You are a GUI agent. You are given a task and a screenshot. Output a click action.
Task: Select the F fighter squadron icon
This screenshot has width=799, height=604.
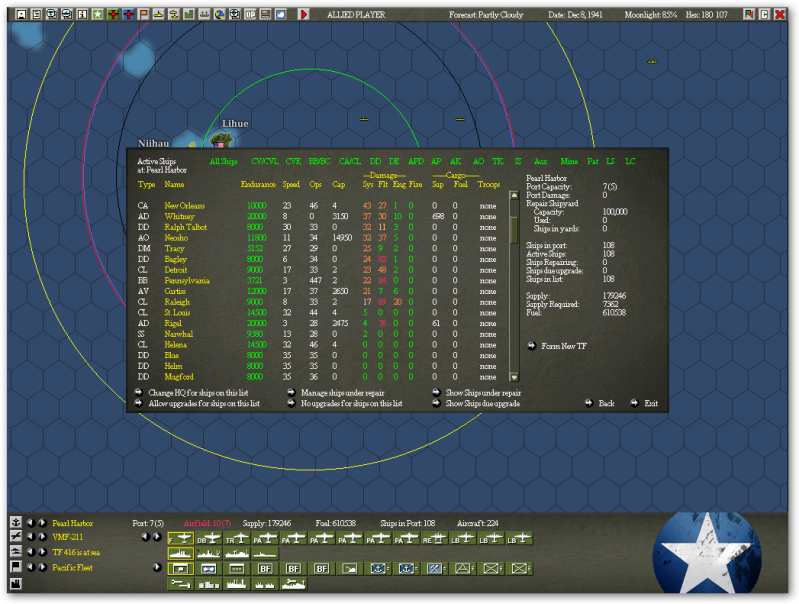pos(180,539)
